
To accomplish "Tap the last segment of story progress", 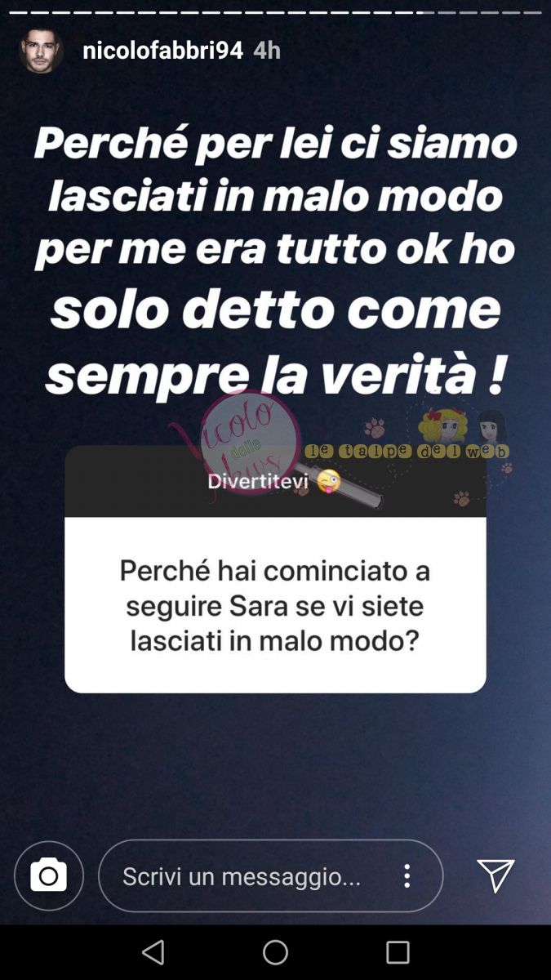I will click(x=533, y=12).
